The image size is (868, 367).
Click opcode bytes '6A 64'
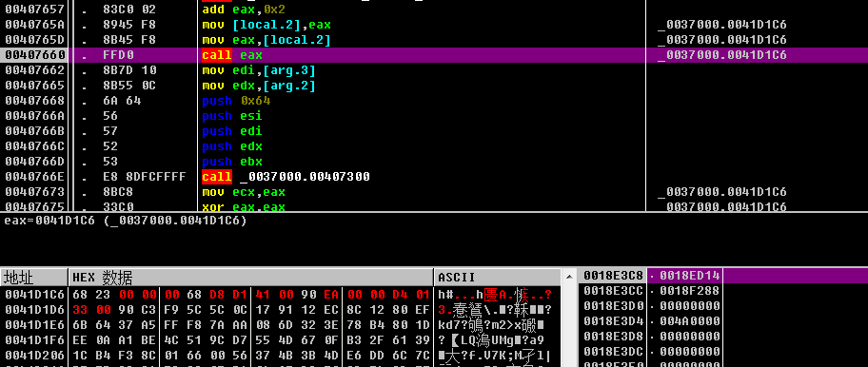click(123, 101)
